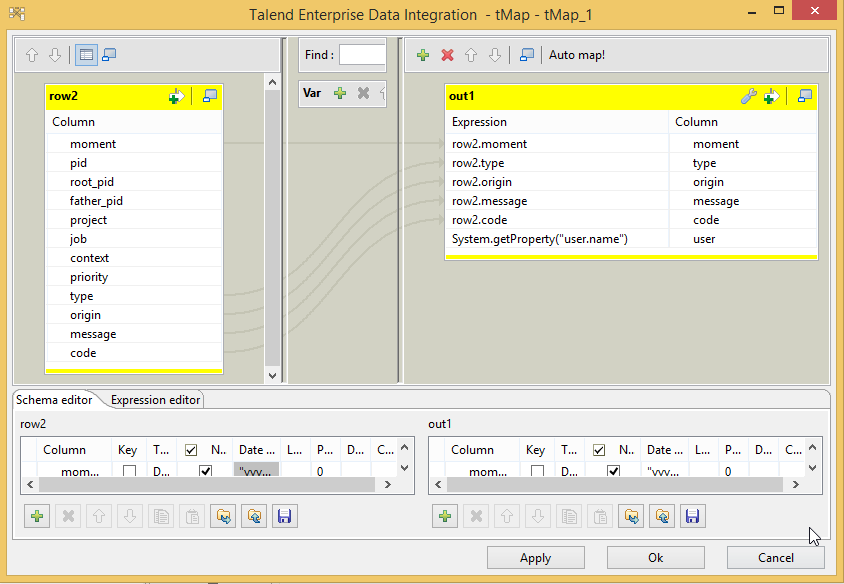The image size is (844, 584).
Task: Move input table up in left toolbar
Action: pyautogui.click(x=32, y=55)
